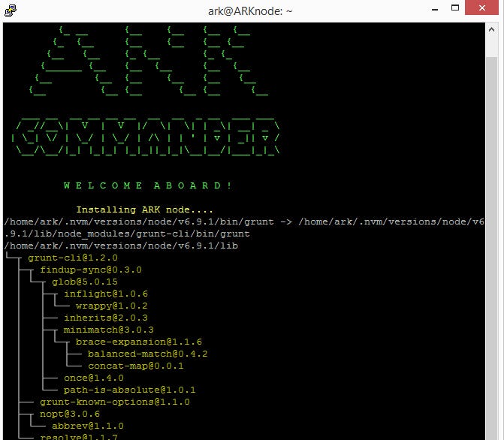Click the COMMANDER ASCII art banner
The width and height of the screenshot is (504, 440).
(x=146, y=137)
